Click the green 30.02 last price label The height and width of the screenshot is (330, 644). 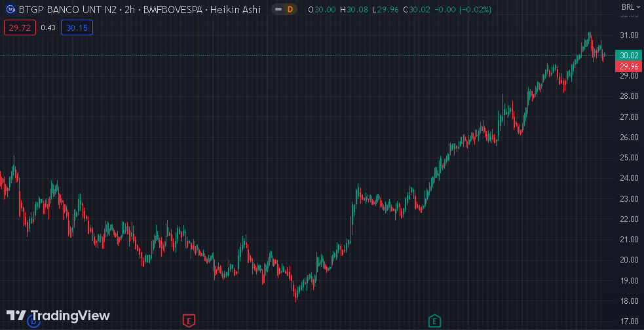[628, 56]
